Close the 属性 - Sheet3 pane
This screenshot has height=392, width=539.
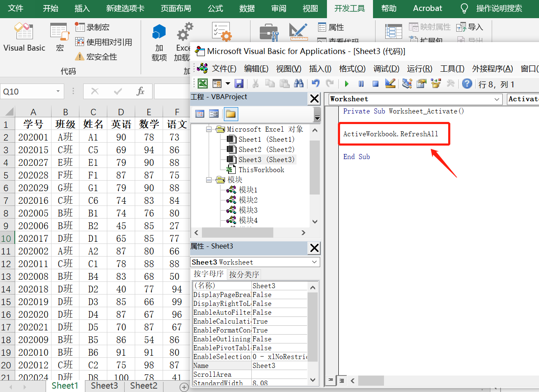click(314, 248)
